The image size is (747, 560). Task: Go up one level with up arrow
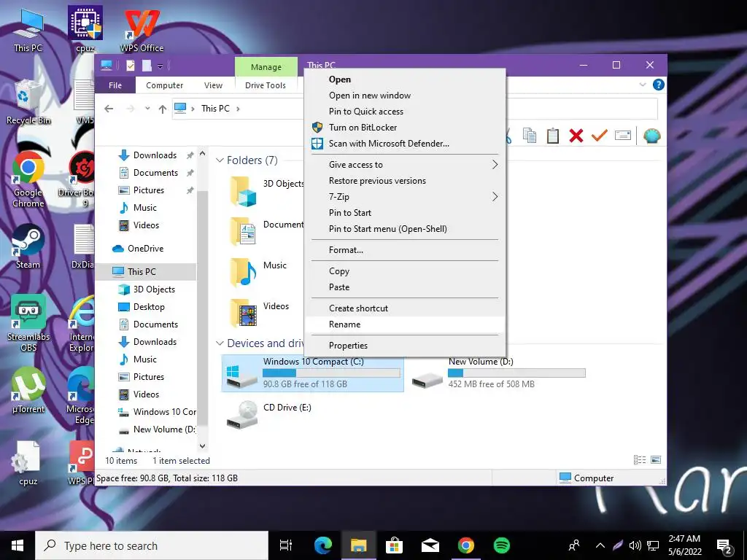(163, 109)
